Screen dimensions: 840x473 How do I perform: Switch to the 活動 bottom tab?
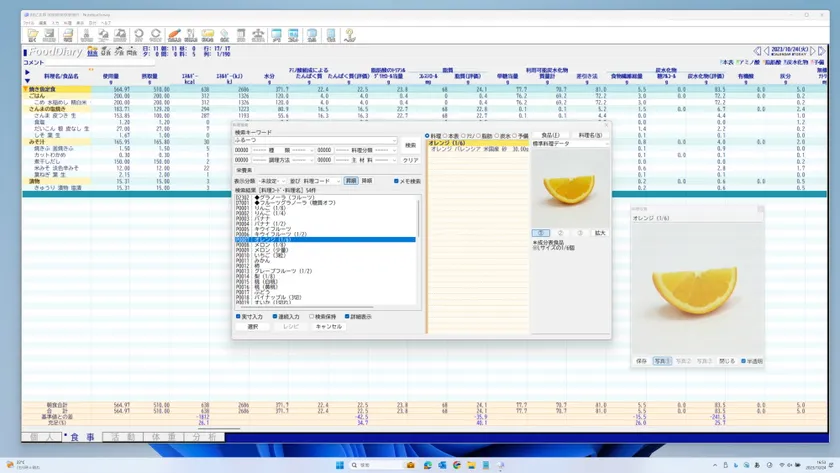[x=122, y=437]
